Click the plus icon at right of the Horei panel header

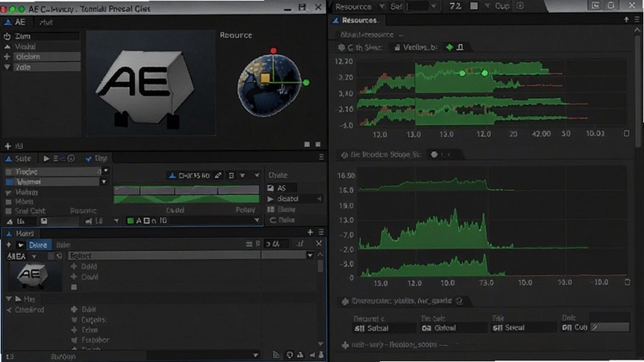pyautogui.click(x=310, y=232)
